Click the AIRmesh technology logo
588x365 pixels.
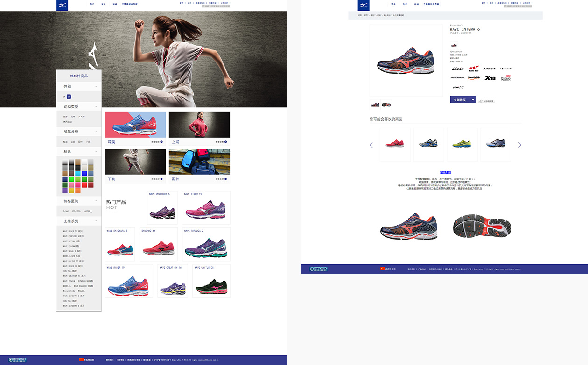pos(490,69)
